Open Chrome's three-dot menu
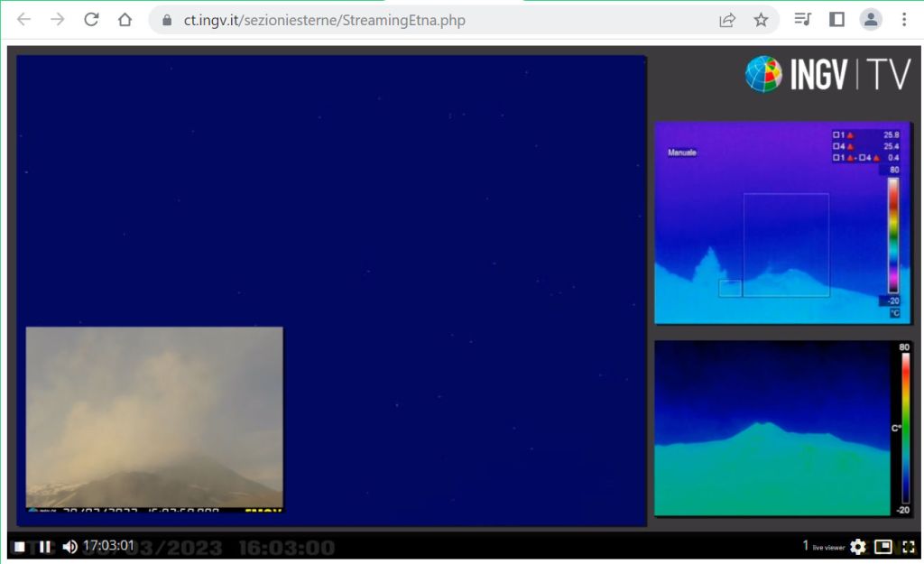The height and width of the screenshot is (564, 924). 904,20
